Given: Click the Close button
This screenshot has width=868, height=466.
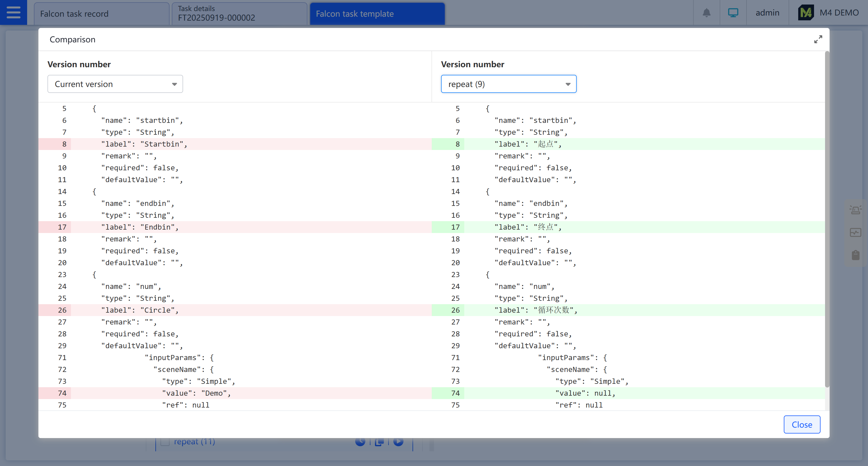Looking at the screenshot, I should tap(802, 424).
